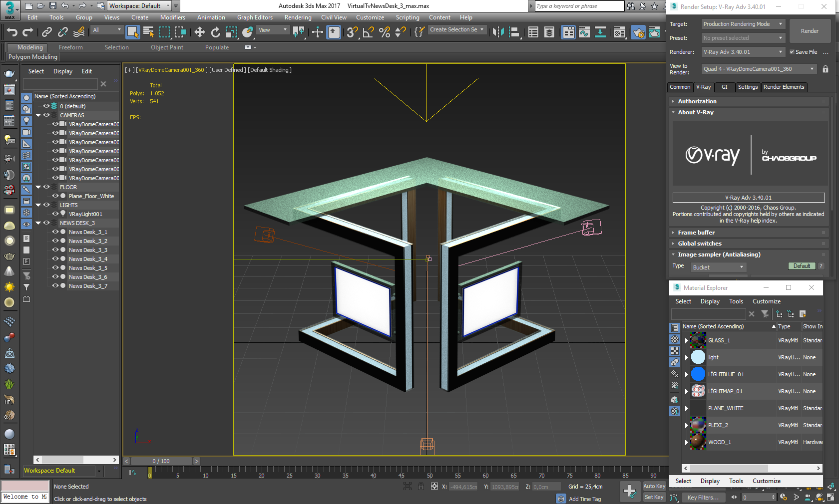Screen dimensions: 839x504
Task: Click the Link objects chain icon
Action: pos(46,32)
